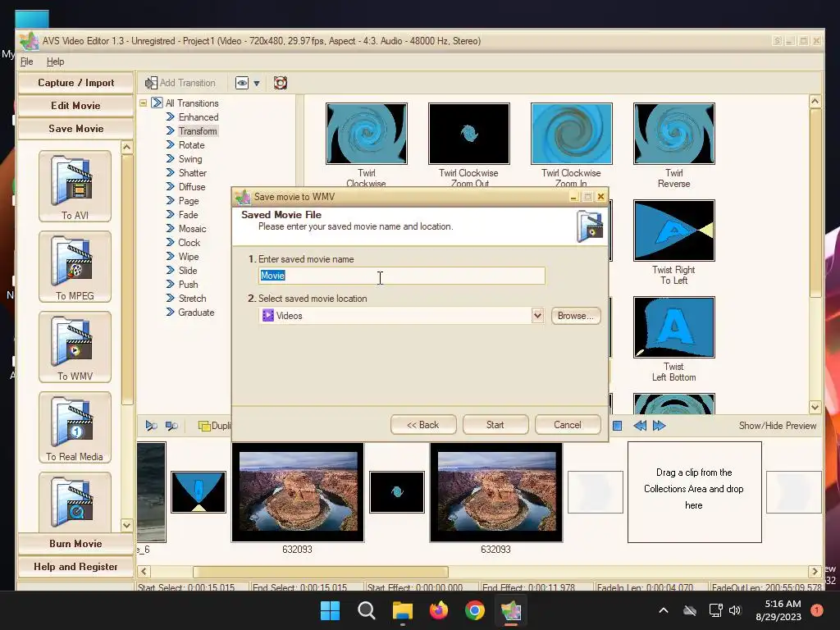Click the Duplicate timeline toolbar button
Screen dimensions: 840x630
coord(215,426)
